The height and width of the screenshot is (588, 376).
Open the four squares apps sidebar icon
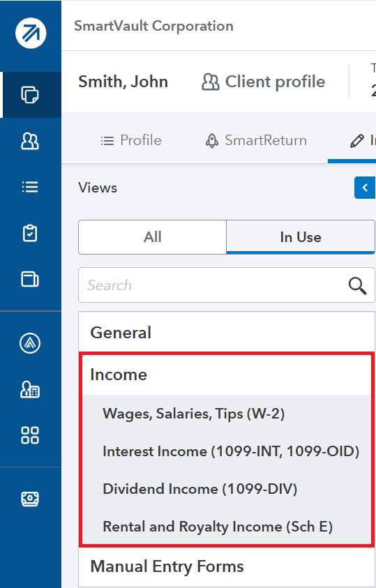coord(30,435)
